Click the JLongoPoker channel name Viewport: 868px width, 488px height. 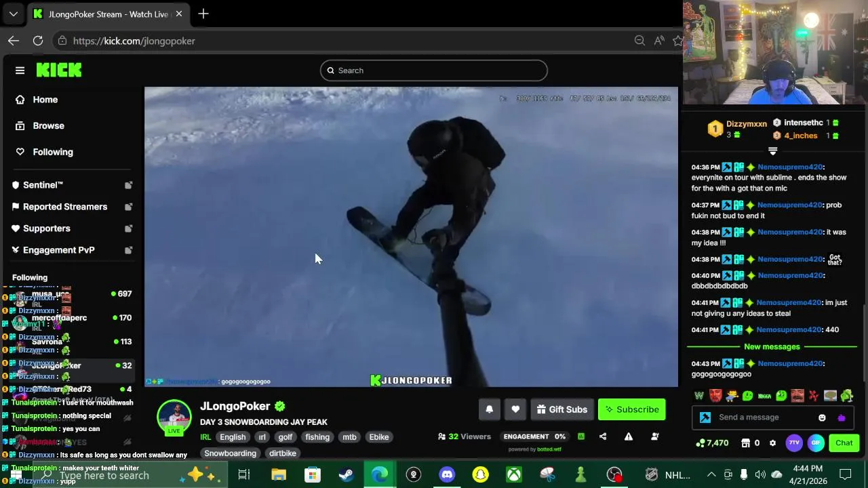(x=235, y=406)
